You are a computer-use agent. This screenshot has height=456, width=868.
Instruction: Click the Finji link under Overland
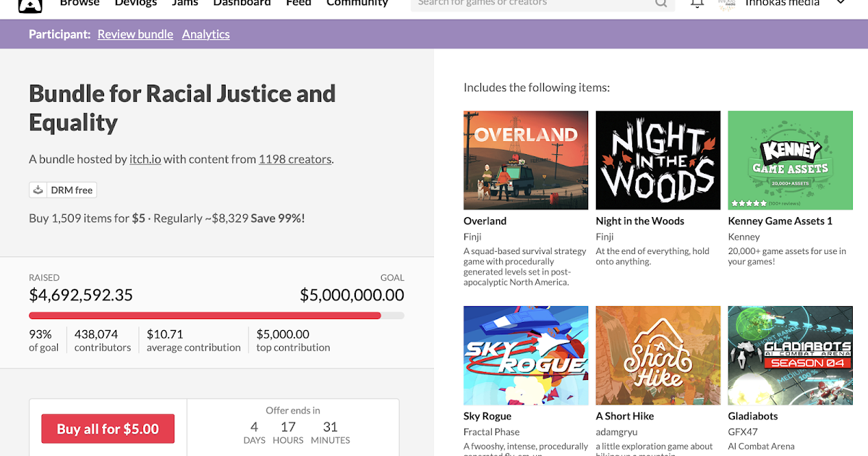point(472,236)
